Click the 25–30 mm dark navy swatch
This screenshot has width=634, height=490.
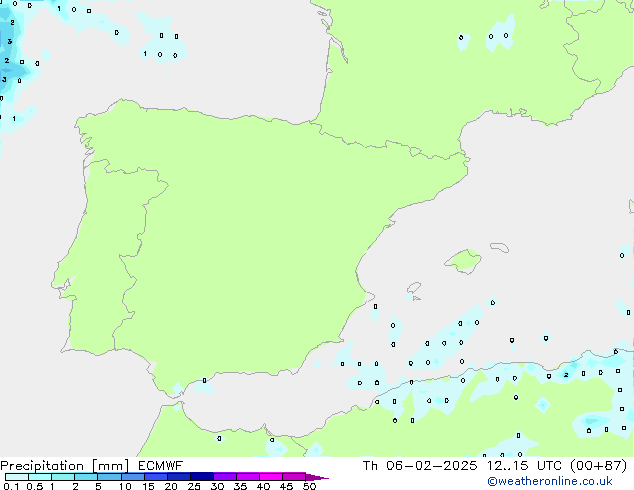coord(202,477)
